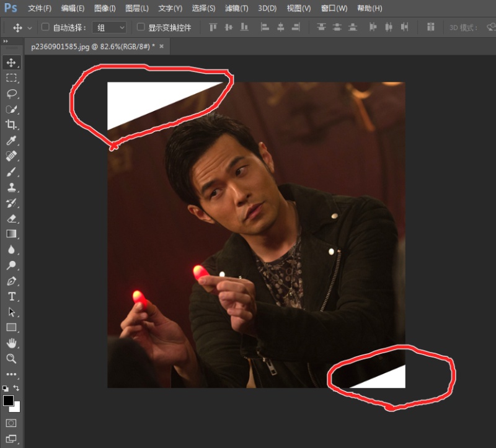Screen dimensions: 496x448
Task: Close the p2360901585.jpg document tab
Action: (162, 46)
